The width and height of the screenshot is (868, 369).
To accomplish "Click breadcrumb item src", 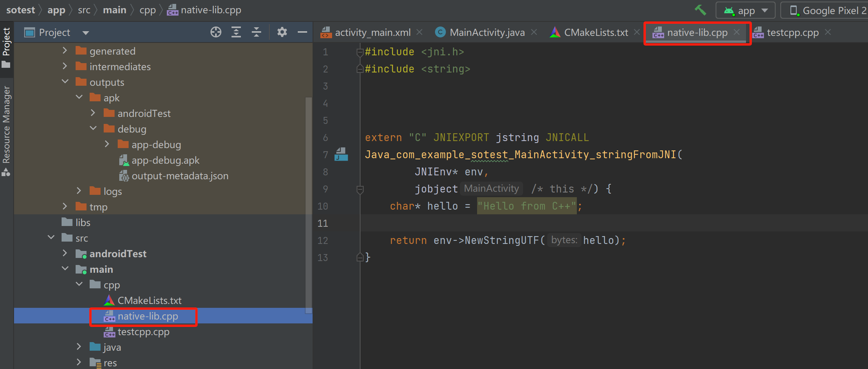I will 84,10.
